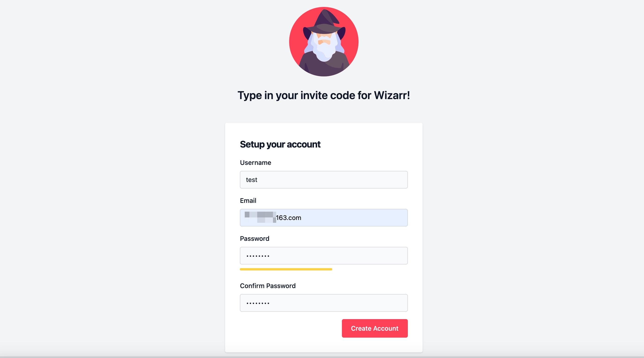
Task: Click the Username label
Action: pyautogui.click(x=255, y=163)
